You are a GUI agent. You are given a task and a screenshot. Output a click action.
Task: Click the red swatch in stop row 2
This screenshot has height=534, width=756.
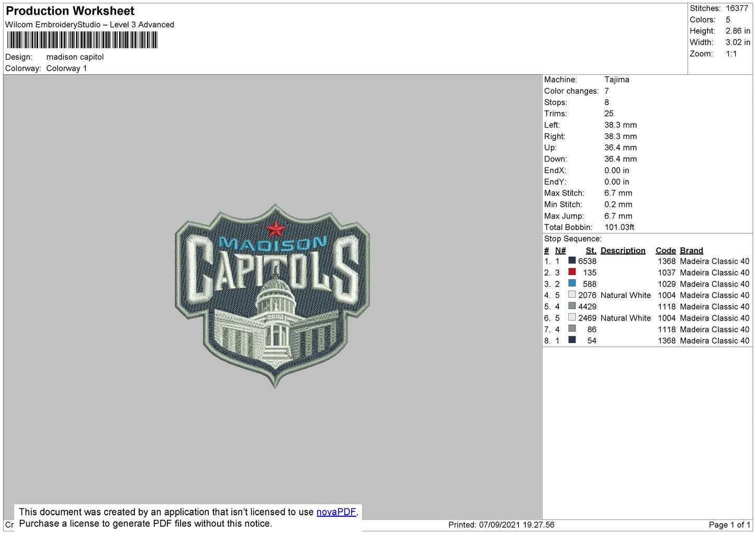(x=572, y=272)
